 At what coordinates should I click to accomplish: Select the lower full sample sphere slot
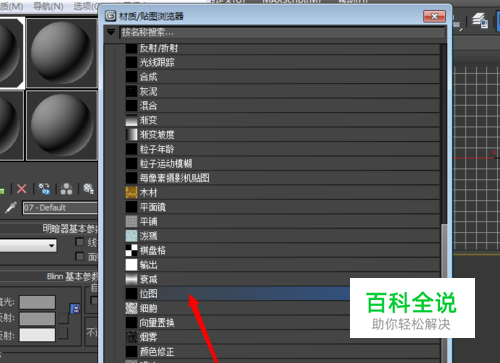(62, 125)
